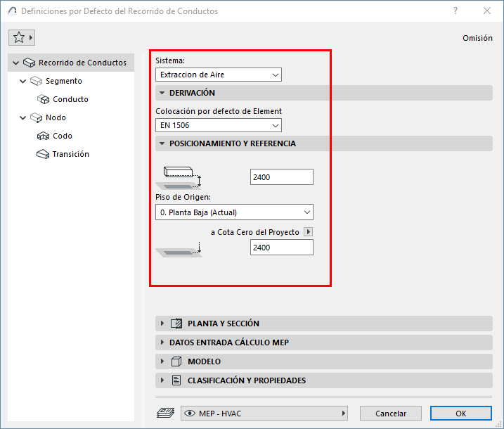Click the Cancelar button
Screen dimensions: 504x429
(391, 414)
